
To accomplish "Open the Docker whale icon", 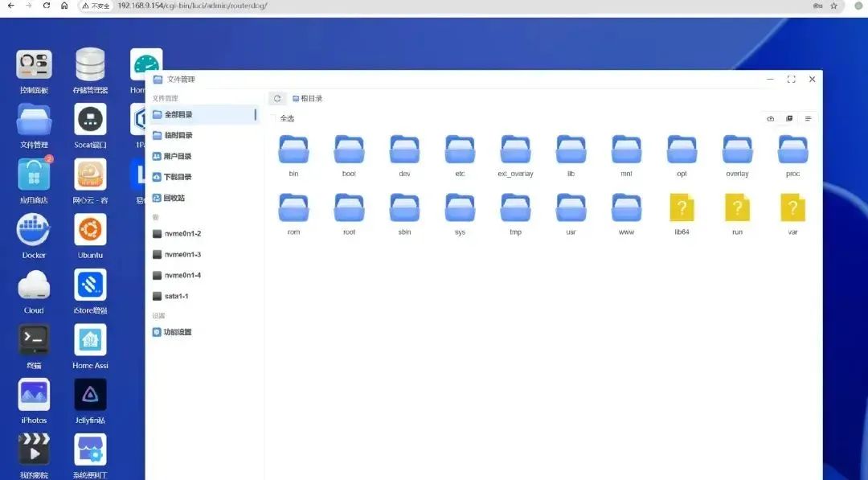I will tap(34, 230).
